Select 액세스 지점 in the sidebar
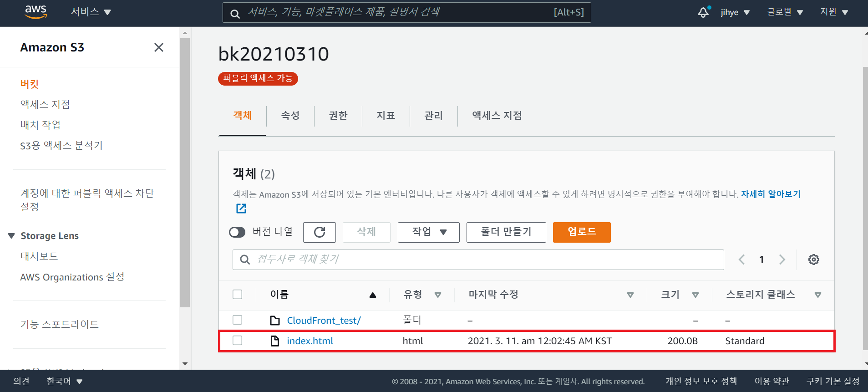Screen dimensions: 868x392 [45, 105]
